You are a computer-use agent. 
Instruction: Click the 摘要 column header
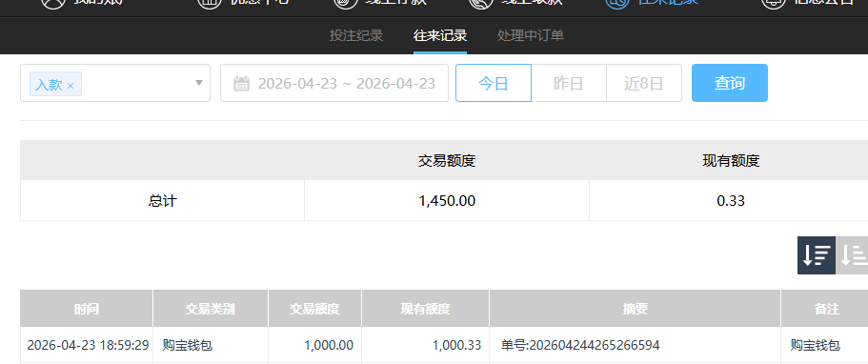pos(635,309)
